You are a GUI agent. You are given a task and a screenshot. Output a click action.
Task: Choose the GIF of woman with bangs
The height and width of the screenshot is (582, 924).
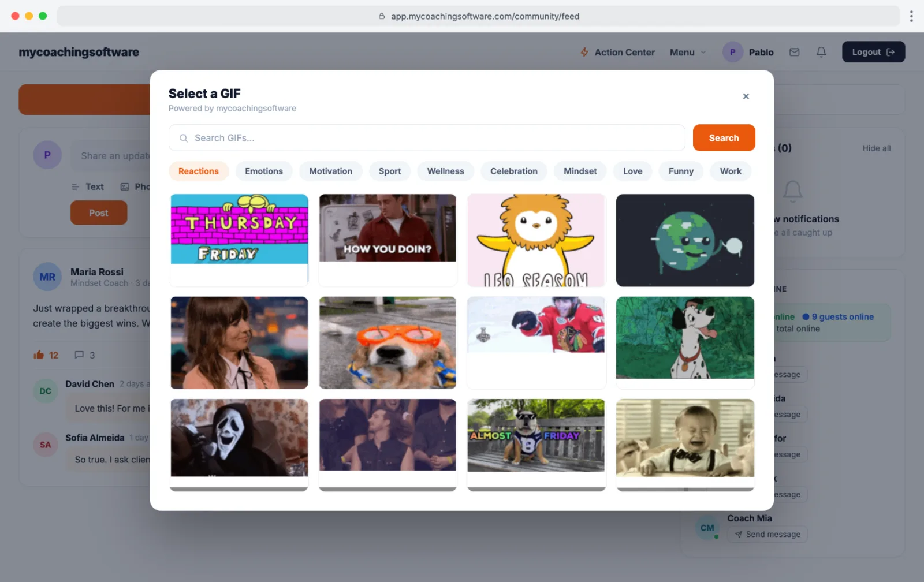[239, 343]
